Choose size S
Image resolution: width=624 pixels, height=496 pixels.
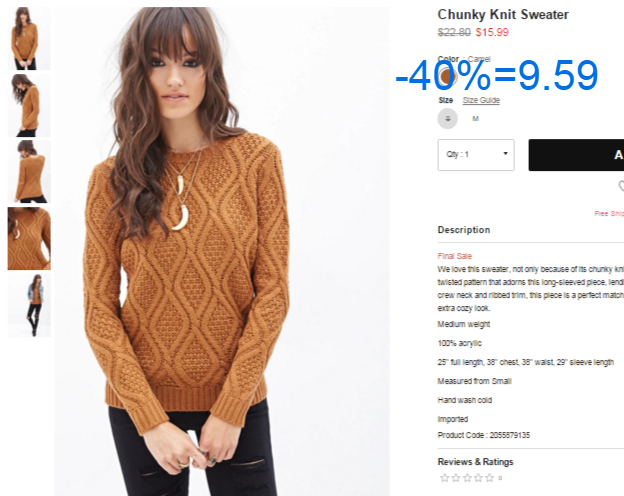(448, 119)
